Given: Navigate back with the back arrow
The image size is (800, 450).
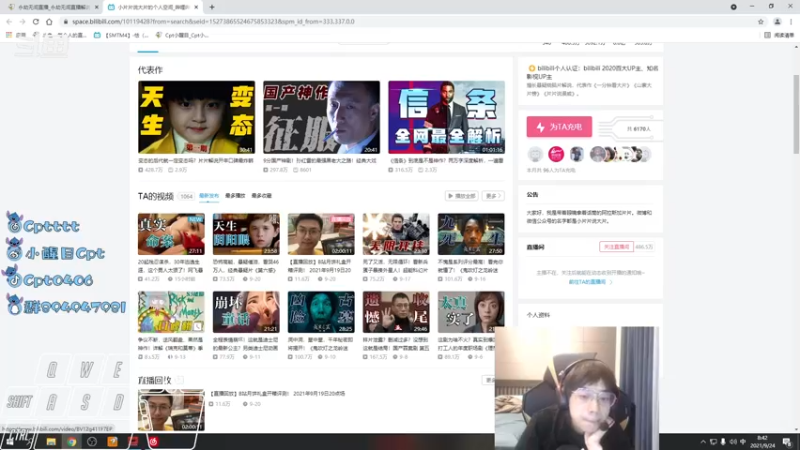Looking at the screenshot, I should 9,21.
